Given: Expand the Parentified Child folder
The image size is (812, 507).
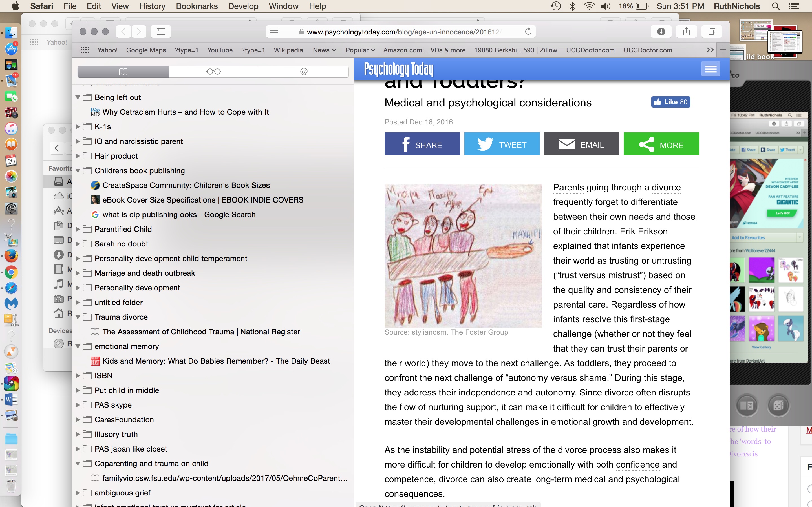Looking at the screenshot, I should point(78,229).
